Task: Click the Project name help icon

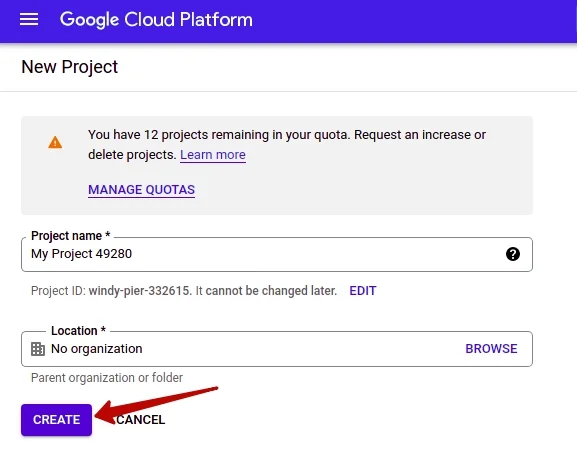Action: pyautogui.click(x=513, y=254)
